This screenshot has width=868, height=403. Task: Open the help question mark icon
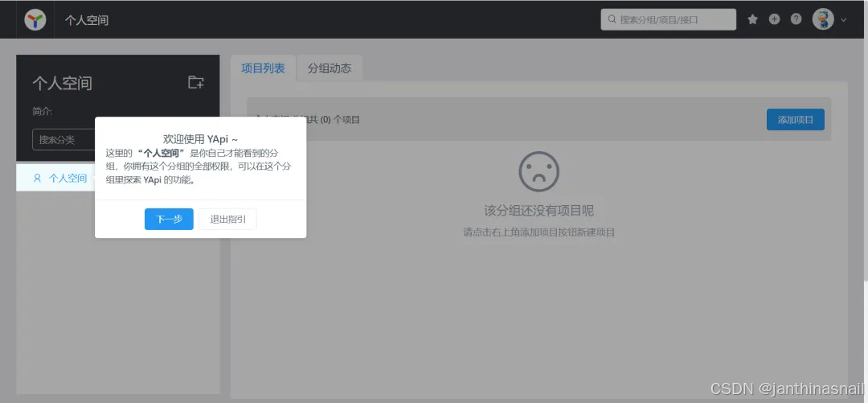click(796, 19)
